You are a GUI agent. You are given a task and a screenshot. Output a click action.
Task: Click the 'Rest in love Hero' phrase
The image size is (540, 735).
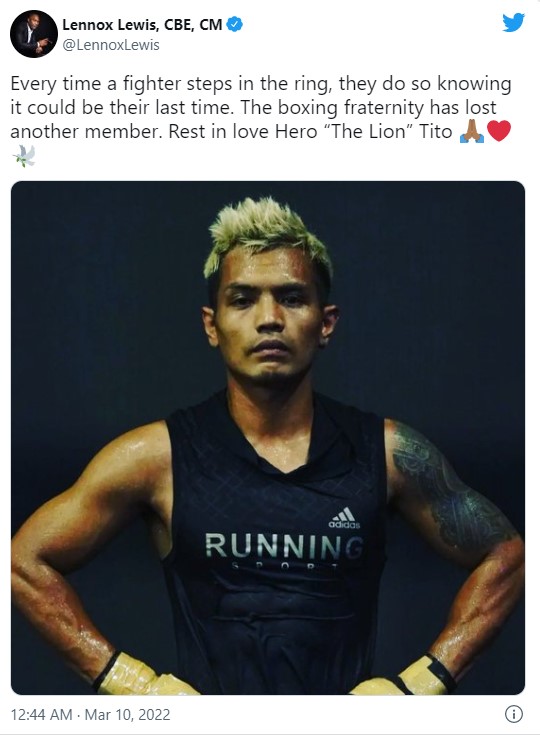[243, 132]
